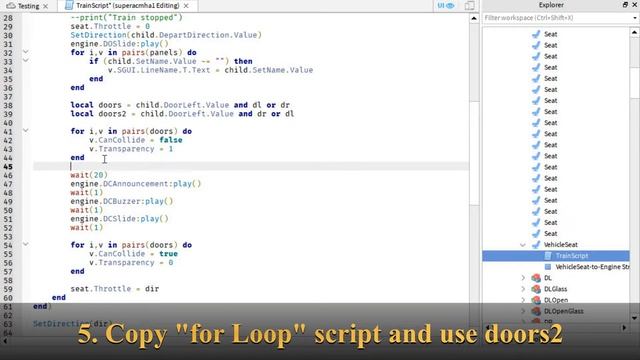
Task: Click 'v.CanCollide = false' code line
Action: 136,140
